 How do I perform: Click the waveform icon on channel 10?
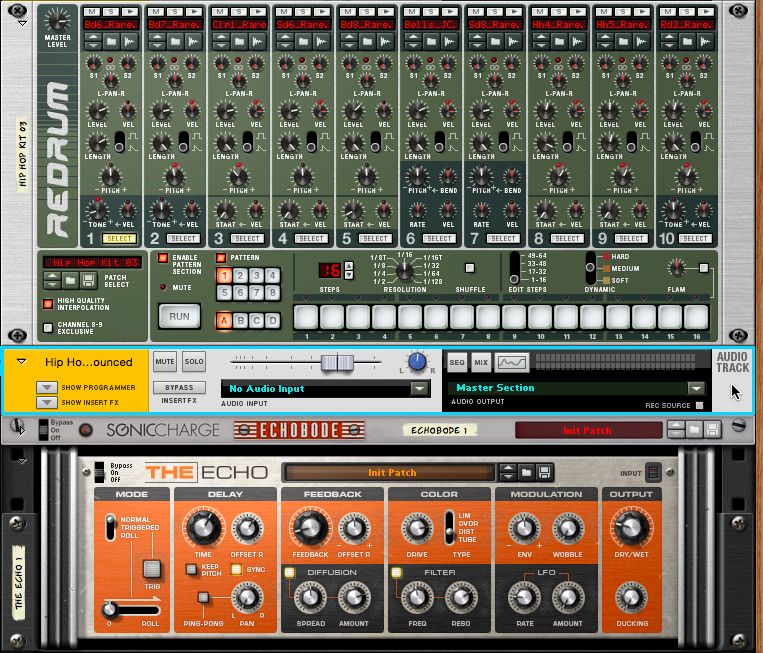tap(706, 42)
